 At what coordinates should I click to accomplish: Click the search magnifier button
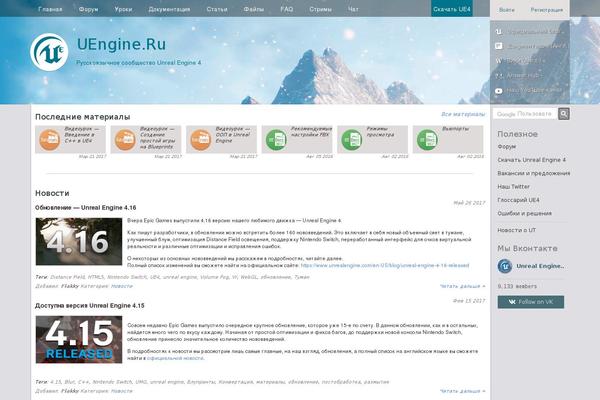(564, 114)
